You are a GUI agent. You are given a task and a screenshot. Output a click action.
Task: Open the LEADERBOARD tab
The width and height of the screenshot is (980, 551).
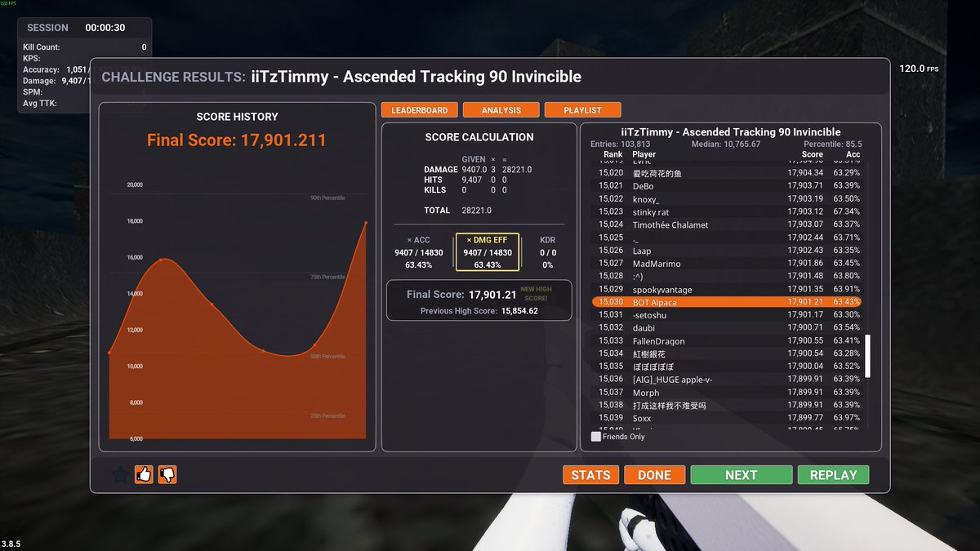pos(419,110)
